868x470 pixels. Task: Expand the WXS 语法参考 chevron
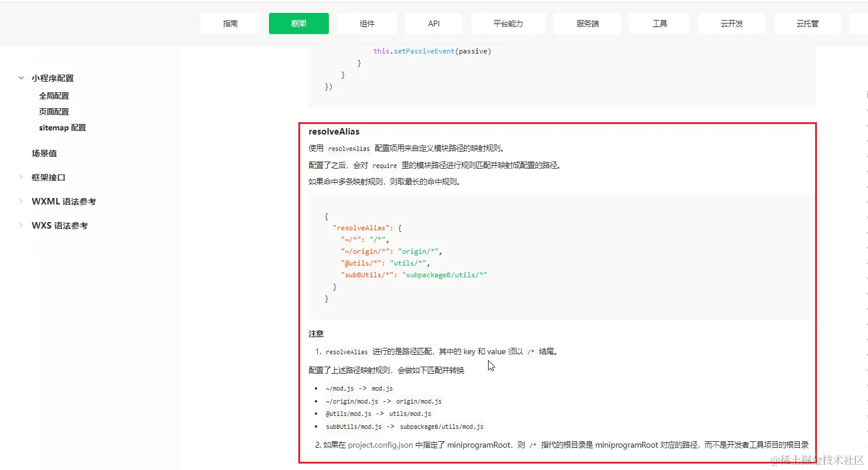coord(21,225)
